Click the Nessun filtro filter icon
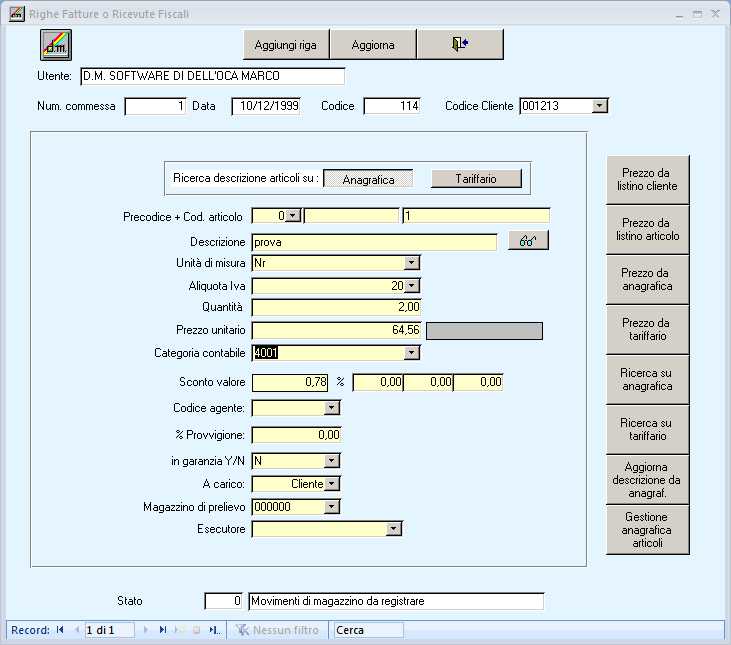Screen dimensions: 731x645 coord(242,630)
